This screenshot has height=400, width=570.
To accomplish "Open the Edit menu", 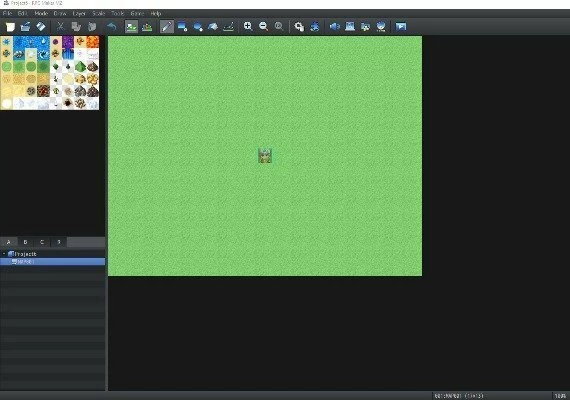I will click(x=23, y=13).
